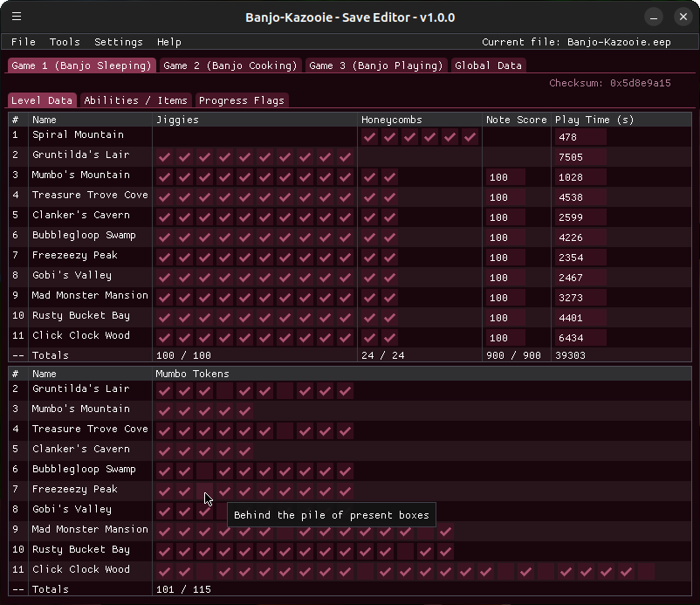Uncheck last Spiral Mountain honeycomb checkbox
700x605 pixels.
470,137
